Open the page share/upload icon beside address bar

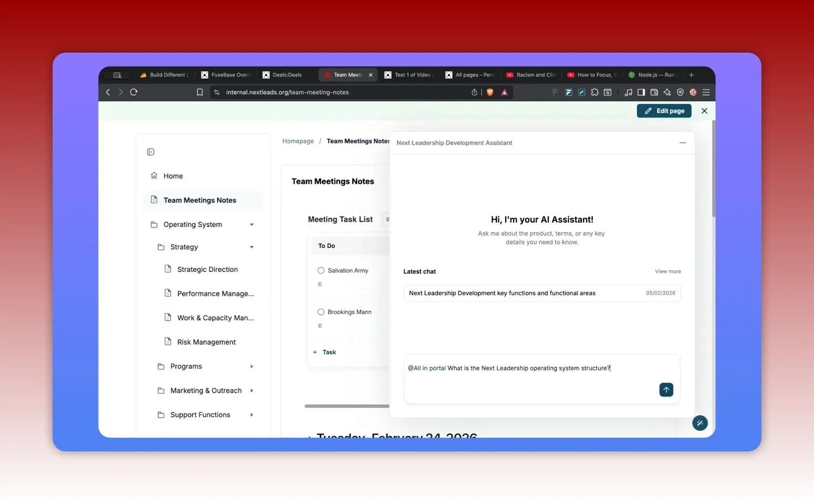click(474, 92)
